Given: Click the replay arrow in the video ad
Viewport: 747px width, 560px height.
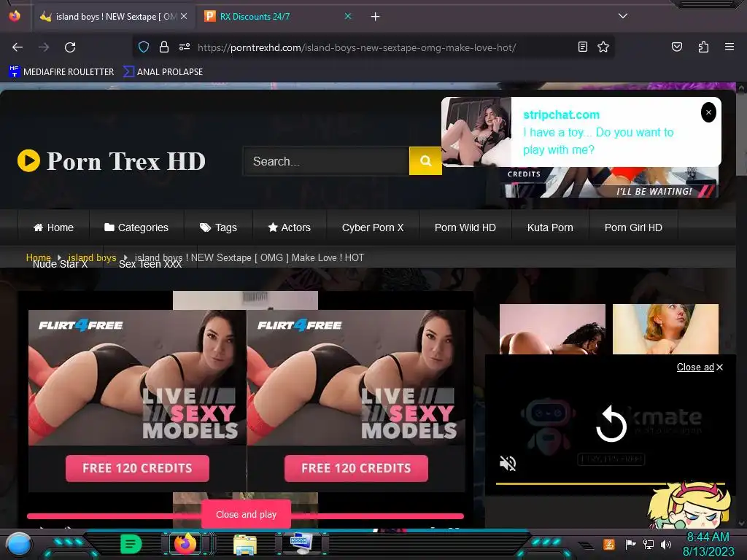Looking at the screenshot, I should click(611, 424).
